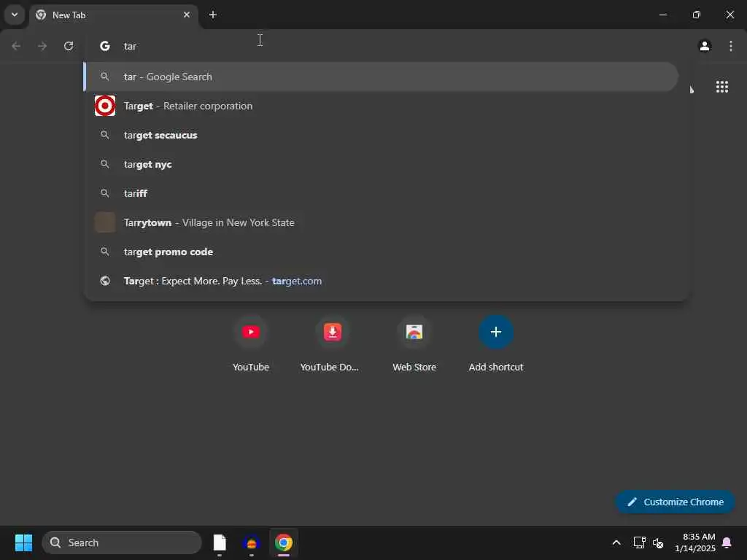This screenshot has height=560, width=747.
Task: Choose 'Target - Retailer corporation' suggestion
Action: pyautogui.click(x=381, y=106)
